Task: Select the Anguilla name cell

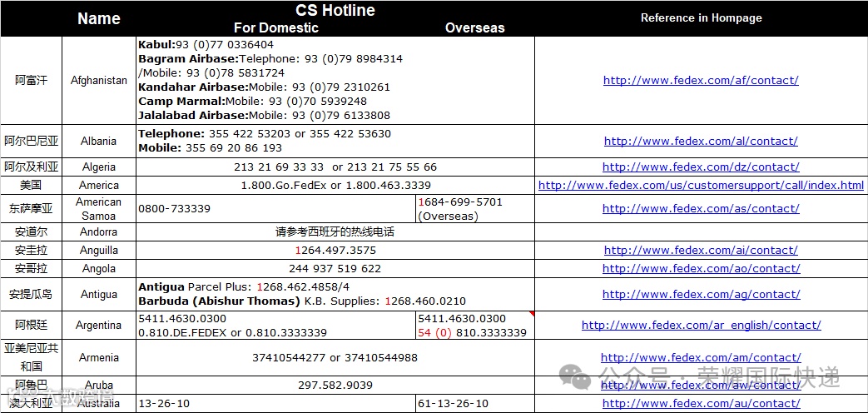Action: click(98, 251)
